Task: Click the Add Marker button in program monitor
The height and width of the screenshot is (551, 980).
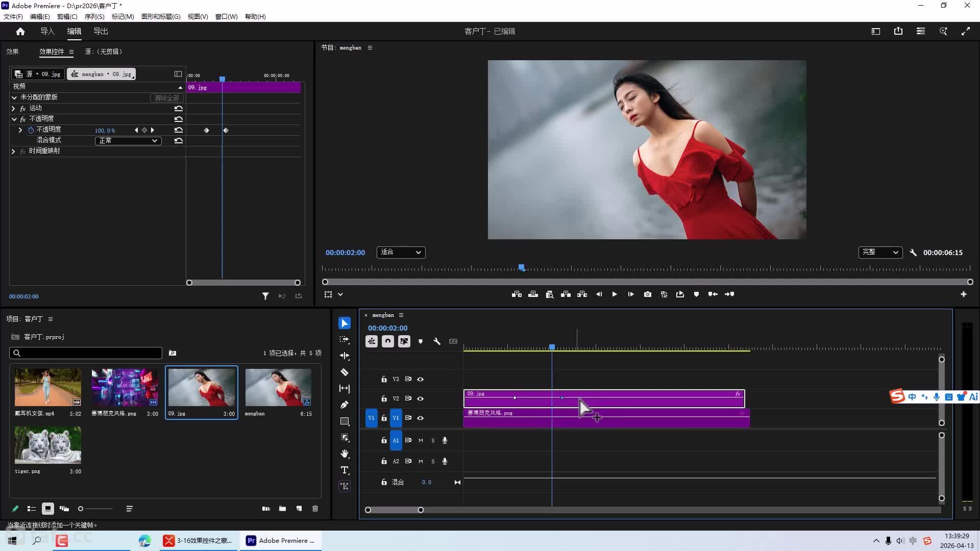Action: [696, 294]
